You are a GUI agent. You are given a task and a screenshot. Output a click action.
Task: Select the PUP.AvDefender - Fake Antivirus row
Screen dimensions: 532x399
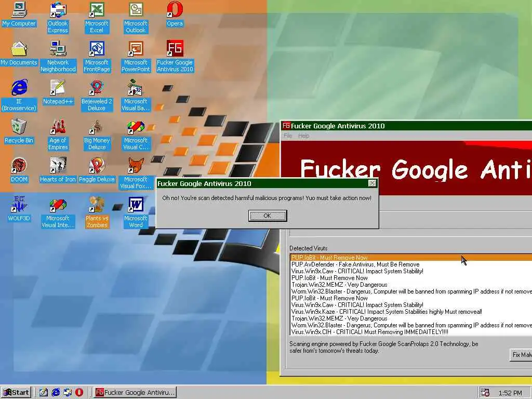point(411,264)
